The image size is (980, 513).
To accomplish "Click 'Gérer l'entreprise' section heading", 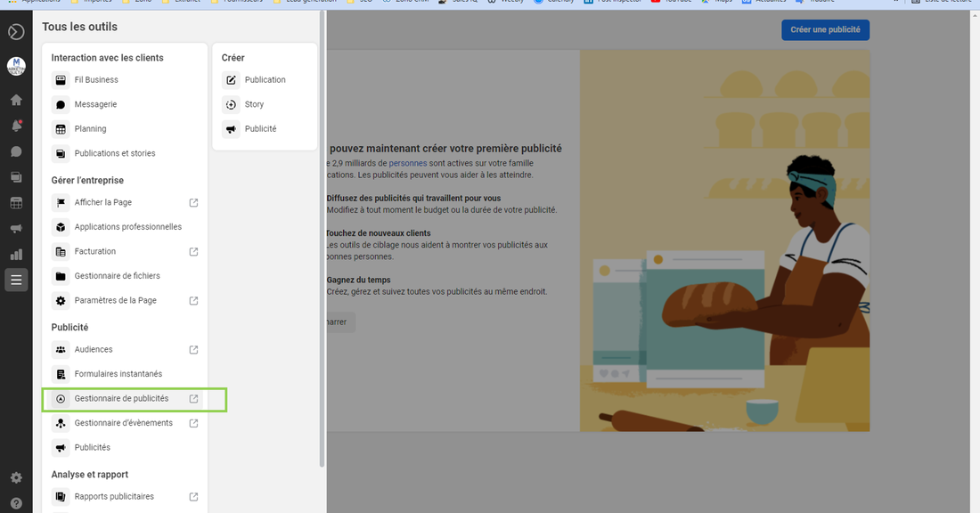I will pyautogui.click(x=87, y=180).
